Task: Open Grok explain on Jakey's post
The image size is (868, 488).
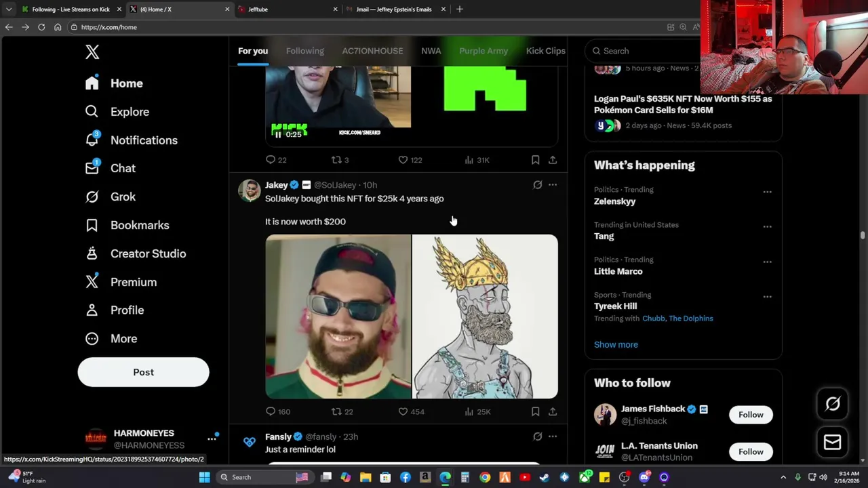Action: 538,184
